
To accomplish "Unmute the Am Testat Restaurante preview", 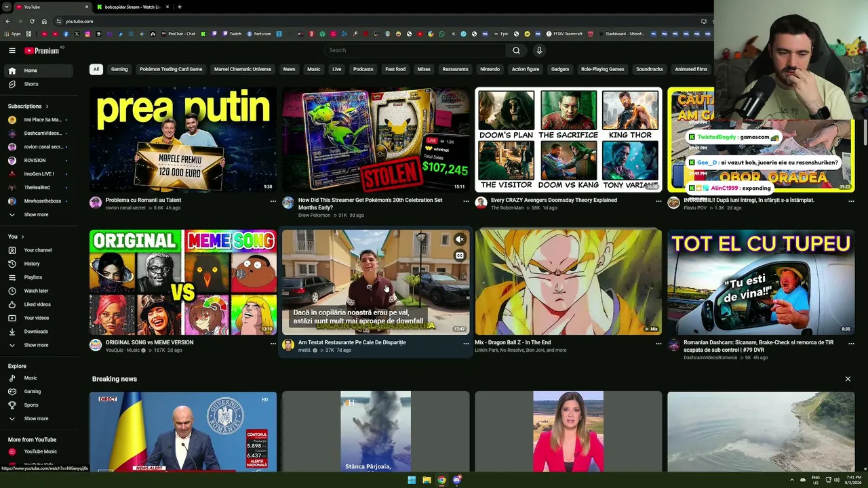I will 460,239.
